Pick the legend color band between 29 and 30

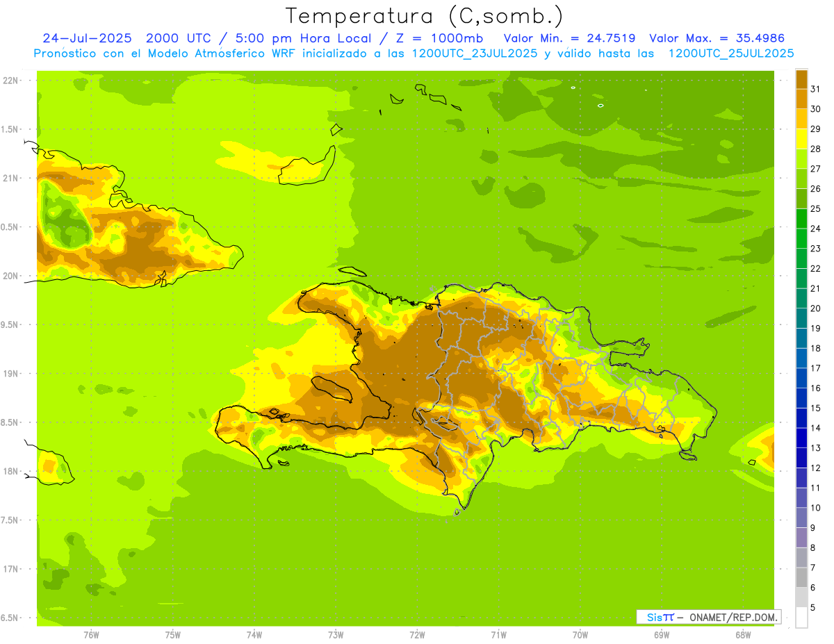pos(801,119)
